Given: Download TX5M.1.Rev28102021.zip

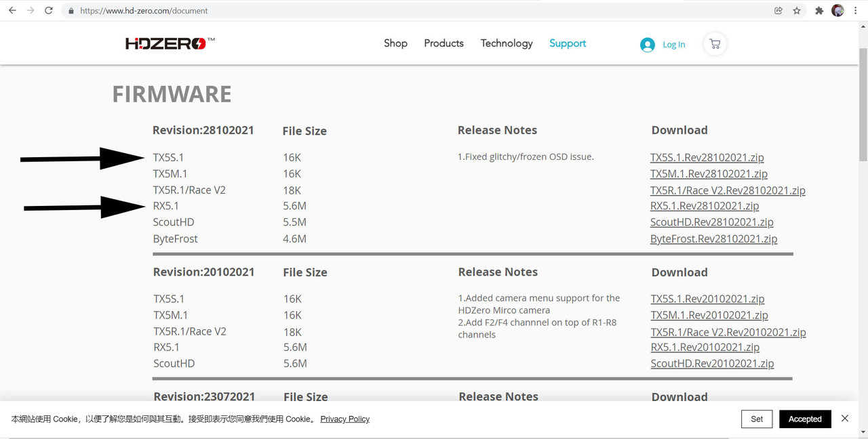Looking at the screenshot, I should pyautogui.click(x=709, y=173).
